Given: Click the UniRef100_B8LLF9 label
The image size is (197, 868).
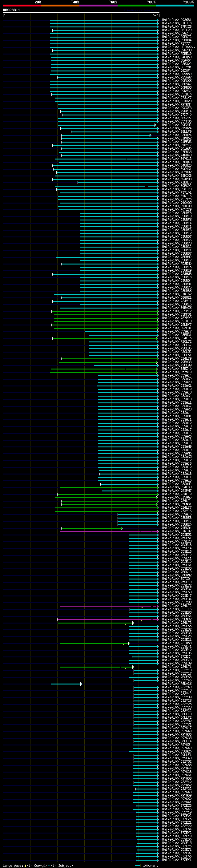Looking at the screenshot, I should pyautogui.click(x=177, y=132).
